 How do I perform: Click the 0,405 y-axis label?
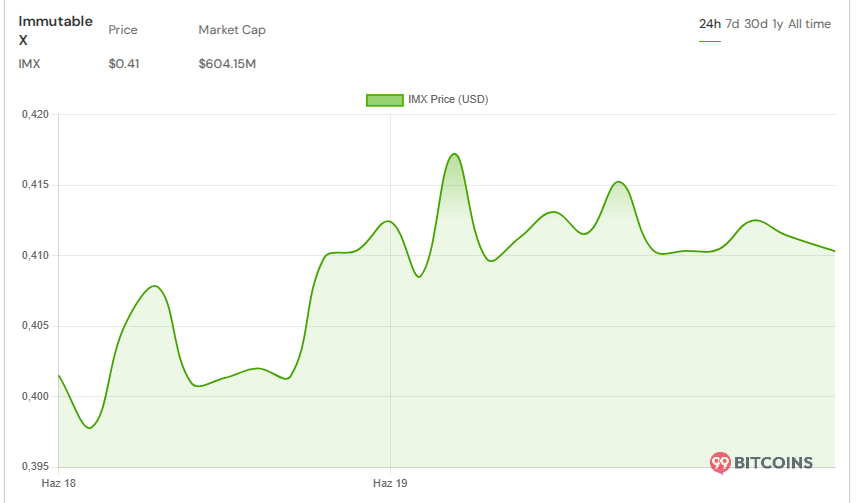35,325
